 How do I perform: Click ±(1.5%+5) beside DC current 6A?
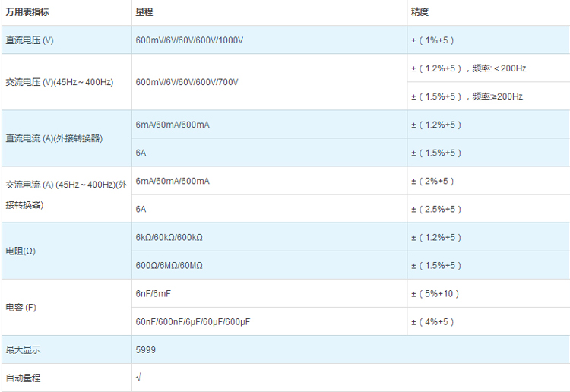[x=436, y=153]
